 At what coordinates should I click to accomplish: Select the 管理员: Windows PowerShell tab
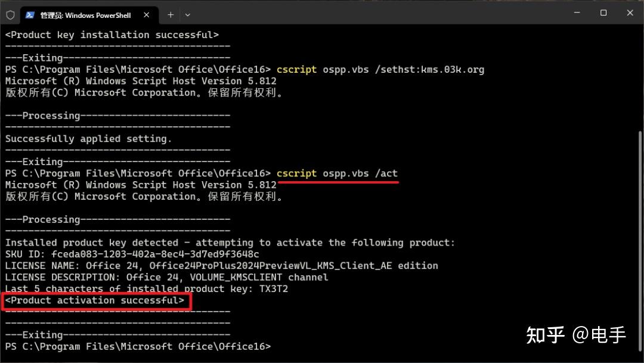coord(85,15)
